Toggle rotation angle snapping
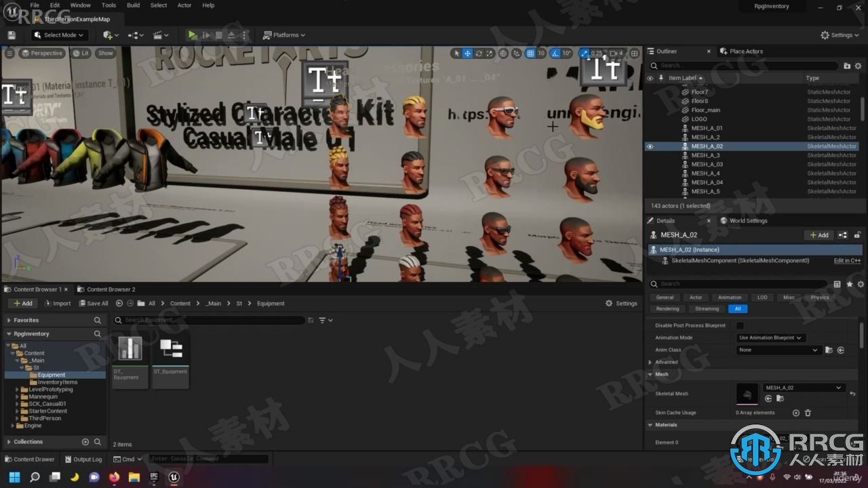The height and width of the screenshot is (488, 868). pyautogui.click(x=555, y=53)
